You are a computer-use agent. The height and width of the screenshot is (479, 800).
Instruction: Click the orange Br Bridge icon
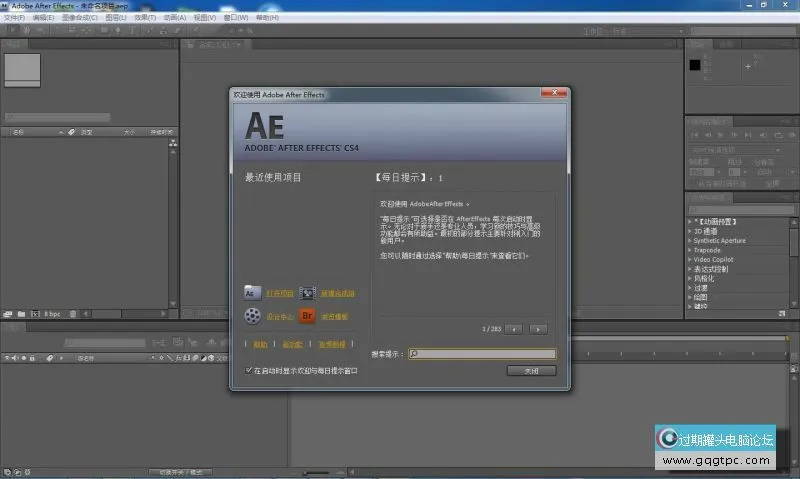pyautogui.click(x=307, y=316)
